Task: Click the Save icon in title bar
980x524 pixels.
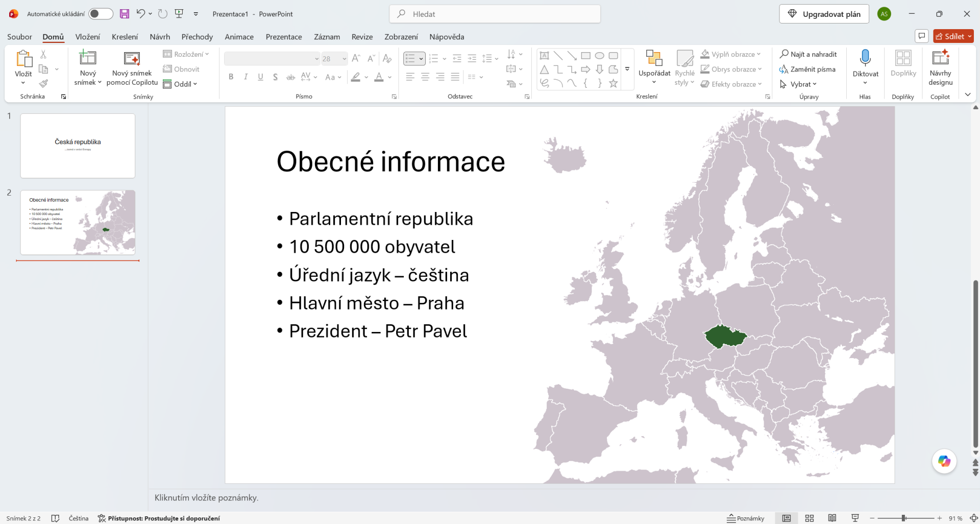Action: coord(125,14)
